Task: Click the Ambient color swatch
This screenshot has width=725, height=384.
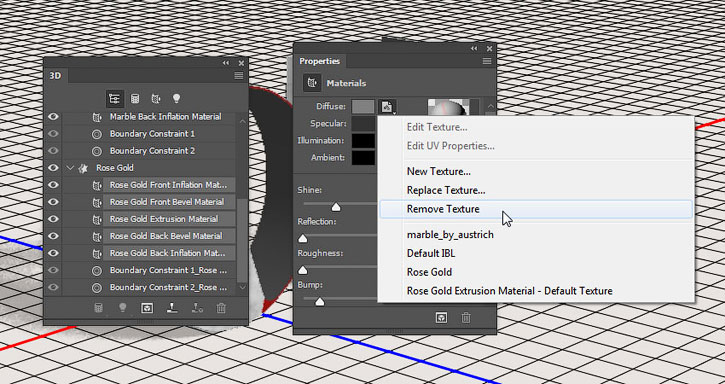Action: point(363,158)
